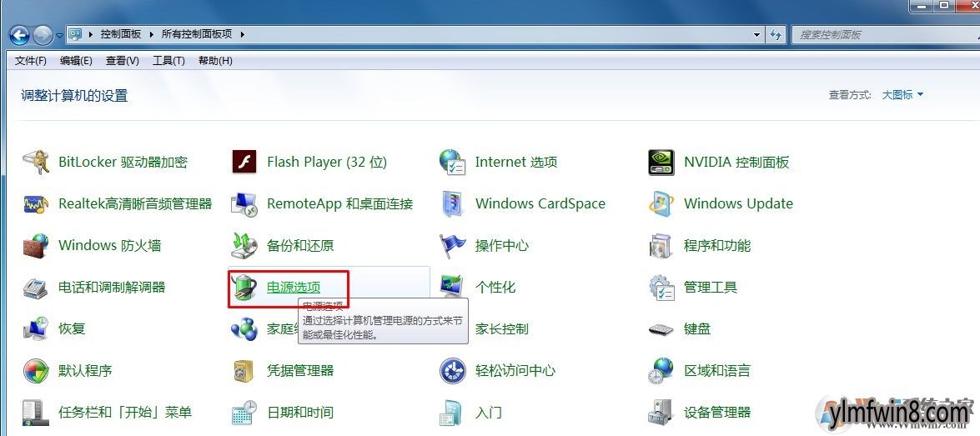Screen dimensions: 980x436
Task: Open the 文件(F) menu
Action: 31,61
